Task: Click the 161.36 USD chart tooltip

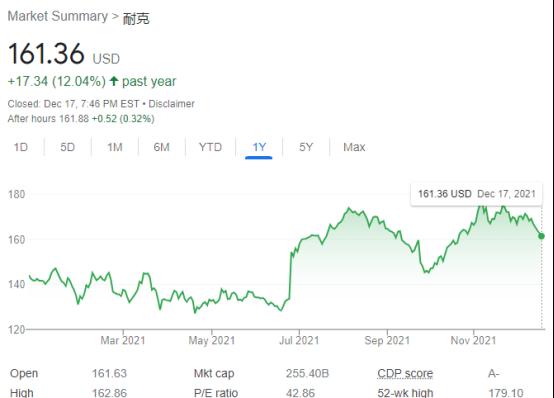Action: click(x=477, y=194)
